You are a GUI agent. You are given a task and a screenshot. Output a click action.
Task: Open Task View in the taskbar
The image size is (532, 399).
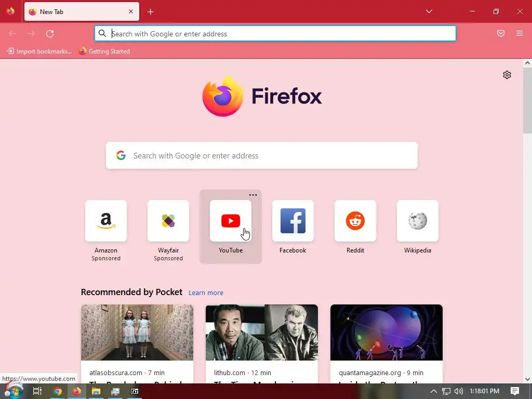tap(37, 391)
